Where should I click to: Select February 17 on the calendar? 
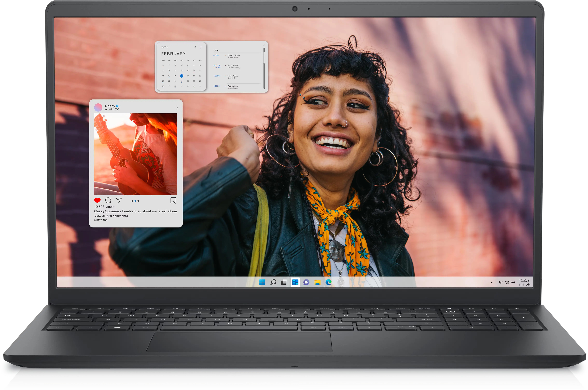[181, 76]
